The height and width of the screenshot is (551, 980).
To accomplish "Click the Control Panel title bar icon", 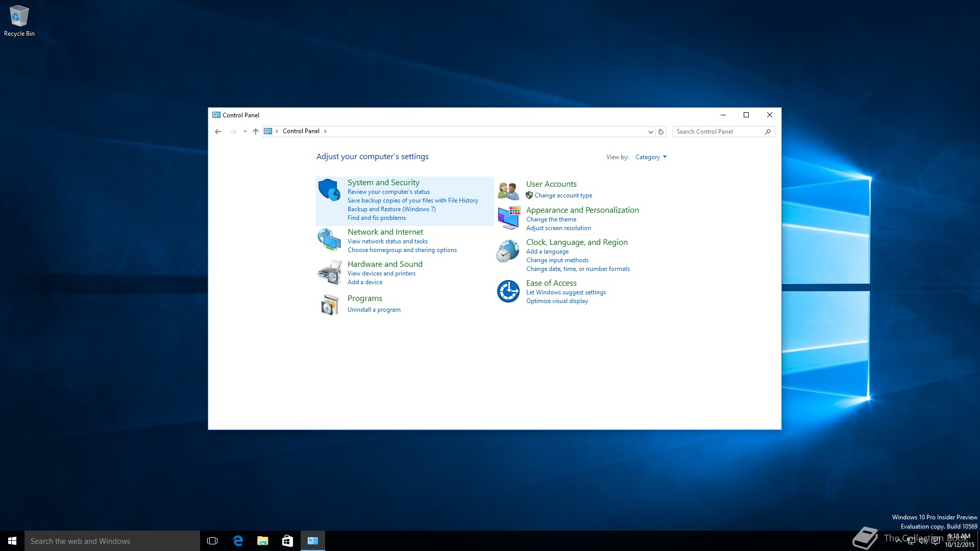I will coord(216,115).
